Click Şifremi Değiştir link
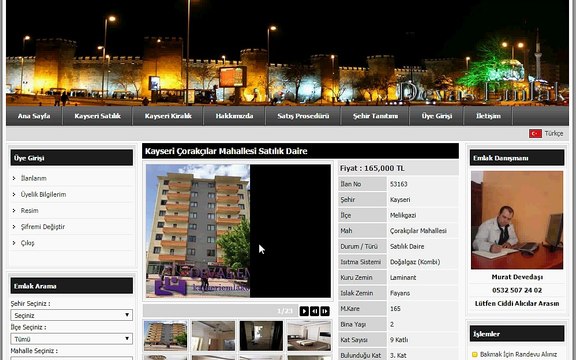This screenshot has height=360, width=576. click(x=43, y=227)
